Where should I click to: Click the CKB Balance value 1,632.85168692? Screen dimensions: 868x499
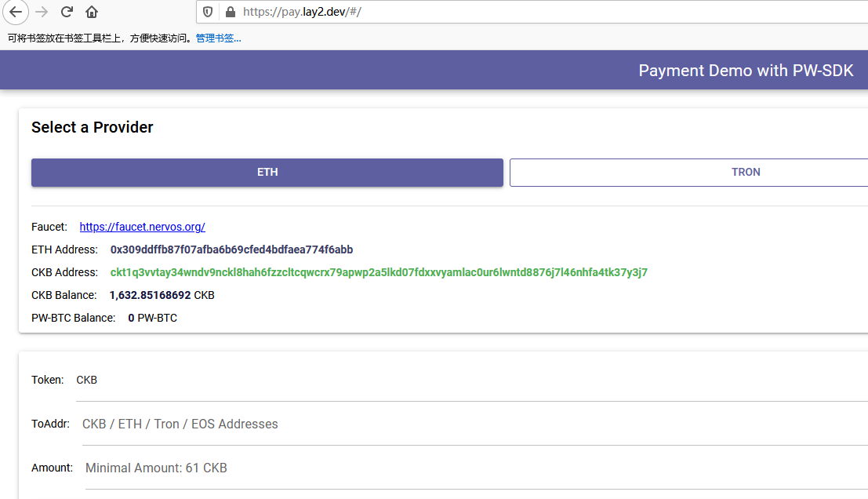point(150,295)
